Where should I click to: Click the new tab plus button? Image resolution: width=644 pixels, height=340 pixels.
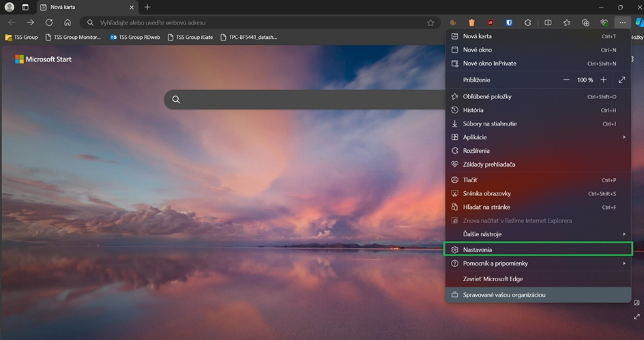coord(147,7)
